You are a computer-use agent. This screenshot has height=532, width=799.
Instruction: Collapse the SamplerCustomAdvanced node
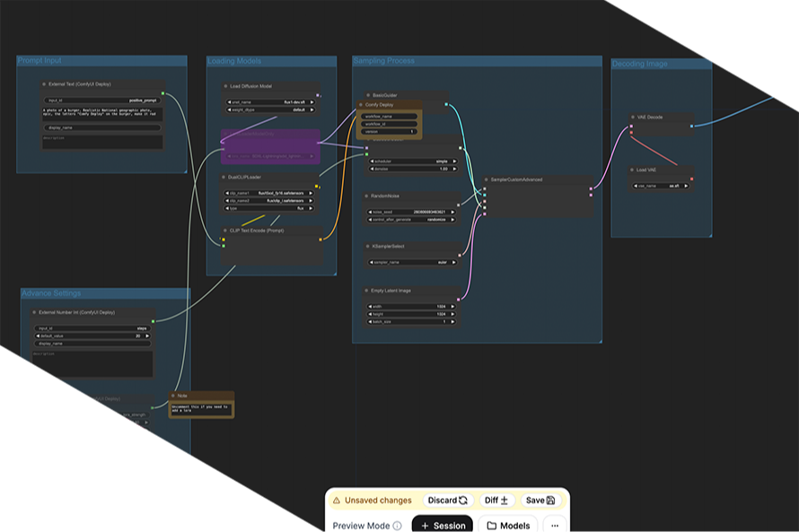(x=485, y=179)
